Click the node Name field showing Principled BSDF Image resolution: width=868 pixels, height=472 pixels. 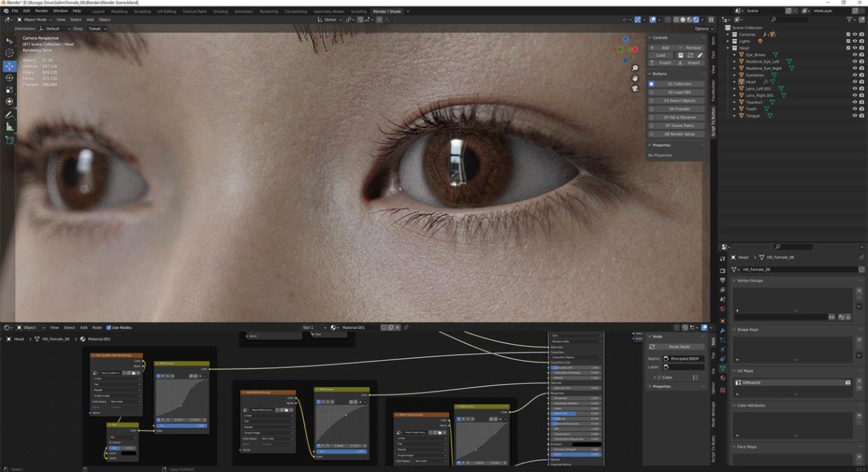pyautogui.click(x=683, y=359)
